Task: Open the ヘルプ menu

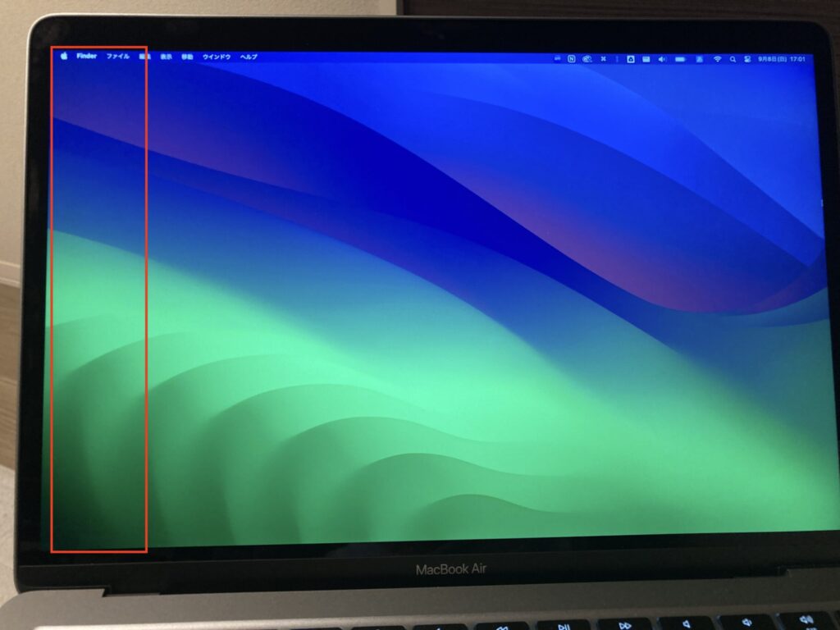Action: point(249,57)
